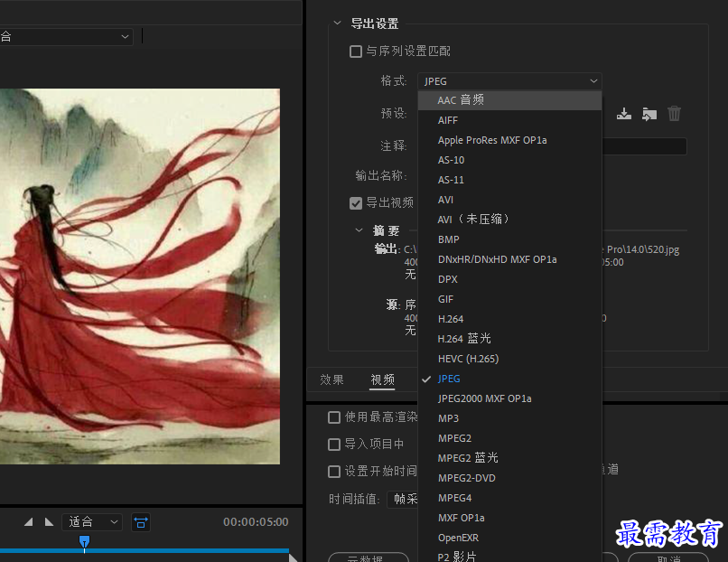Click the save preset icon
Screen dimensions: 728x562
(623, 114)
